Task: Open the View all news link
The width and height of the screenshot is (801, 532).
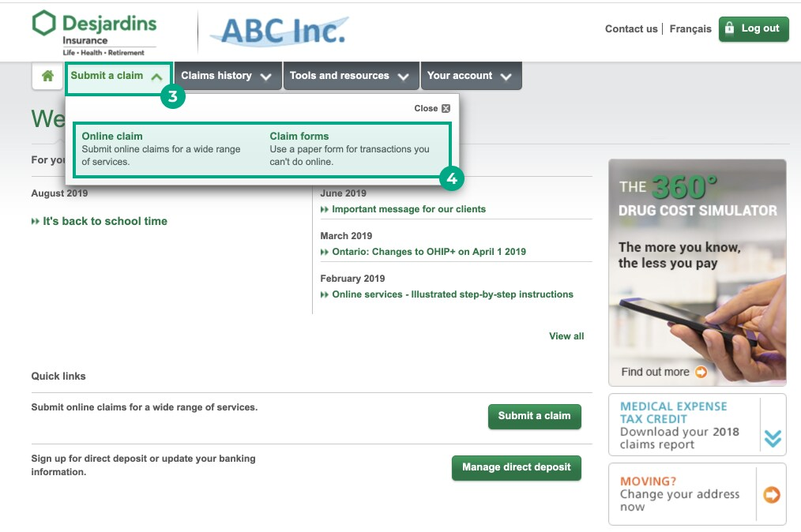Action: [566, 336]
